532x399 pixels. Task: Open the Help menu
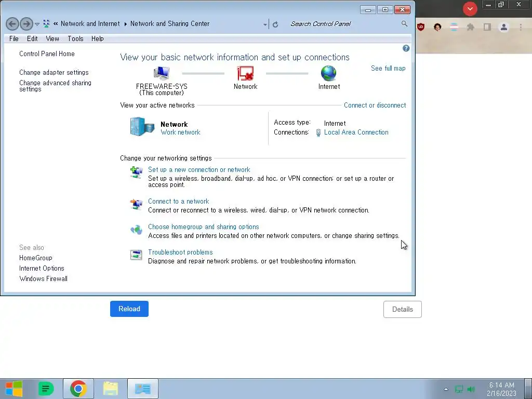[x=97, y=38]
